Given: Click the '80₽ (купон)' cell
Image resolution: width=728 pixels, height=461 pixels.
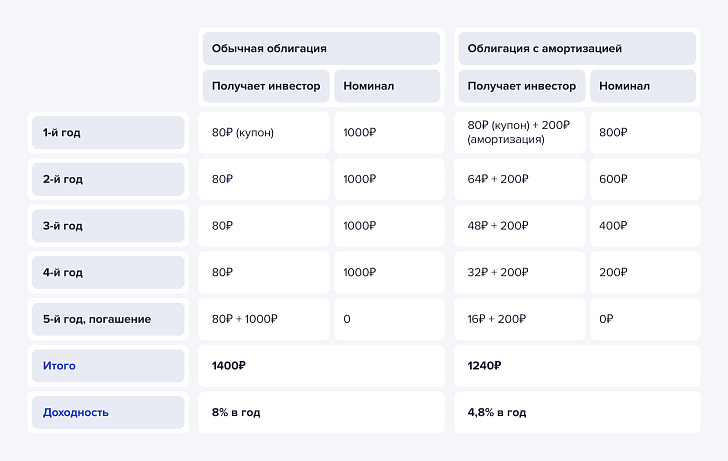Looking at the screenshot, I should (x=264, y=132).
